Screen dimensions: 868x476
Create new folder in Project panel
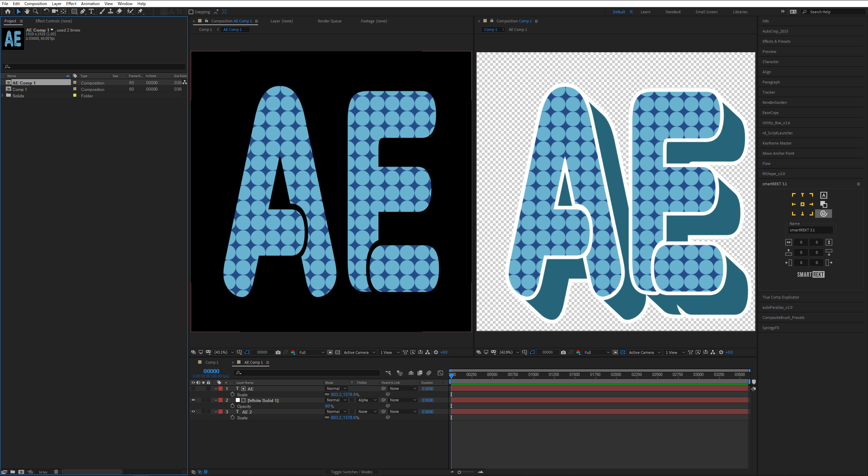pyautogui.click(x=13, y=472)
